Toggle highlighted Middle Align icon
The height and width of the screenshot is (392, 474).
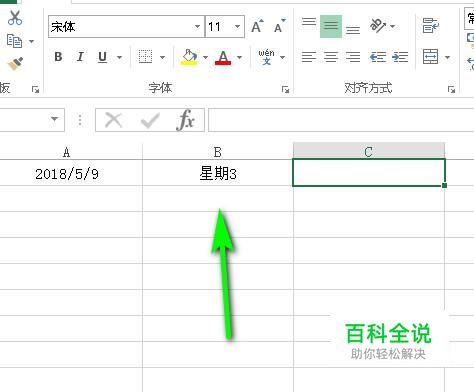331,26
